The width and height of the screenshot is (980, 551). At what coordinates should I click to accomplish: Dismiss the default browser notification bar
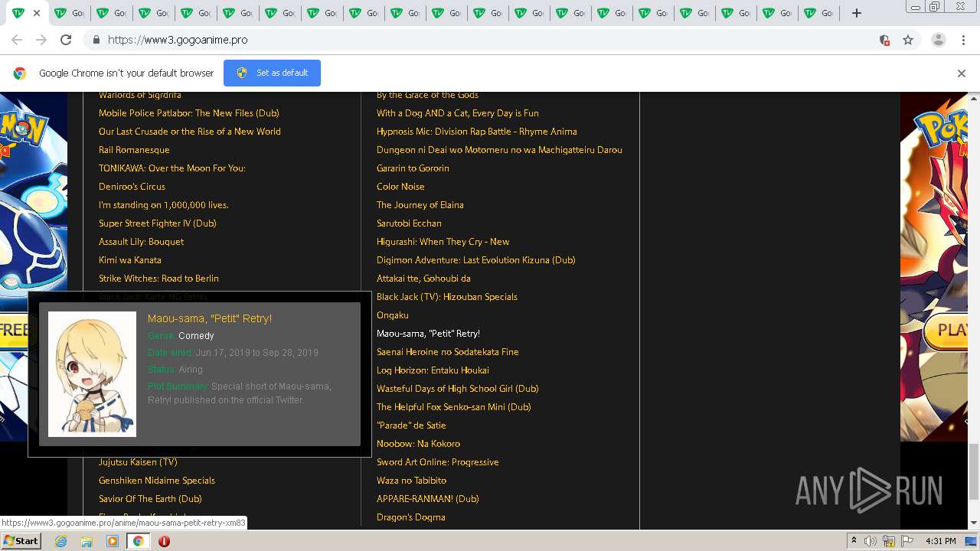(962, 73)
